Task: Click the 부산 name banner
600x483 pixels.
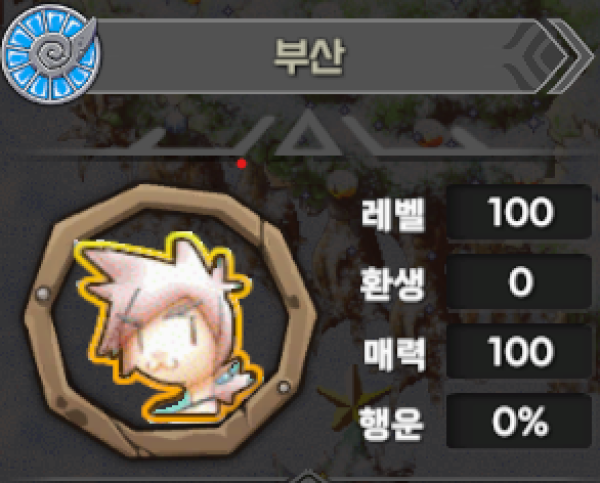Action: click(337, 56)
